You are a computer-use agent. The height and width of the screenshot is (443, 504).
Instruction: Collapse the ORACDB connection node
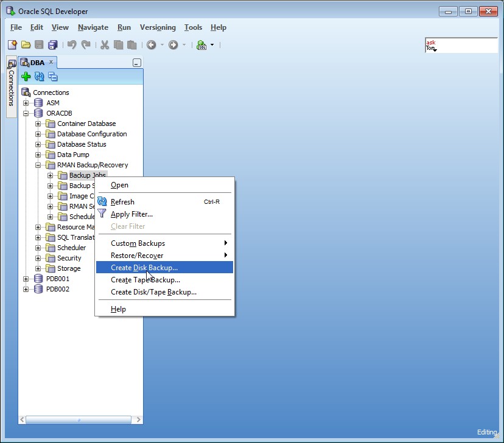coord(26,113)
